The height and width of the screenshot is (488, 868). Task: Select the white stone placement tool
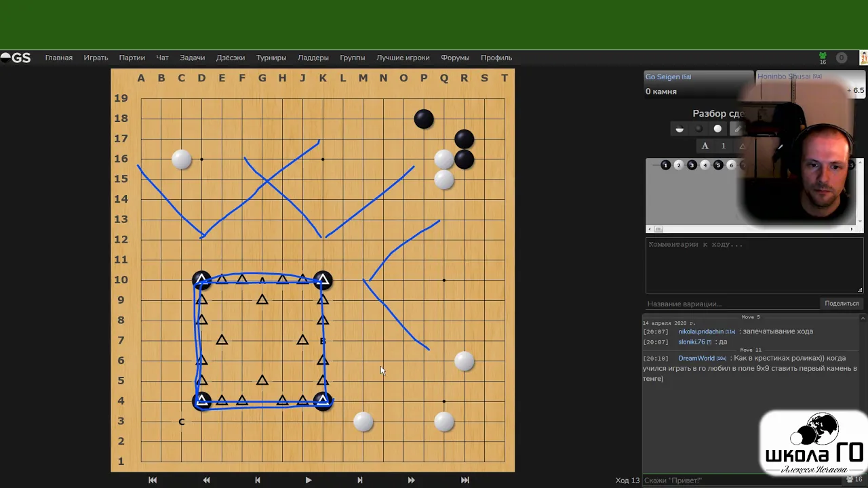coord(717,129)
